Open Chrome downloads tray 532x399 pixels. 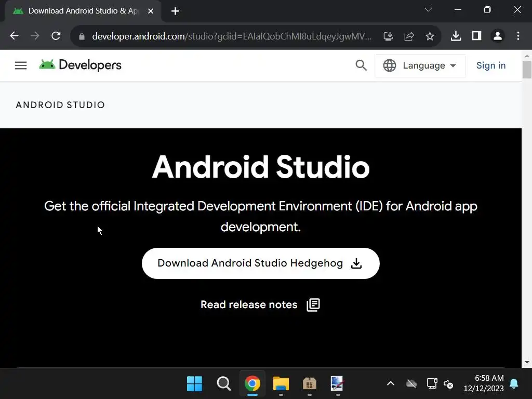[456, 36]
